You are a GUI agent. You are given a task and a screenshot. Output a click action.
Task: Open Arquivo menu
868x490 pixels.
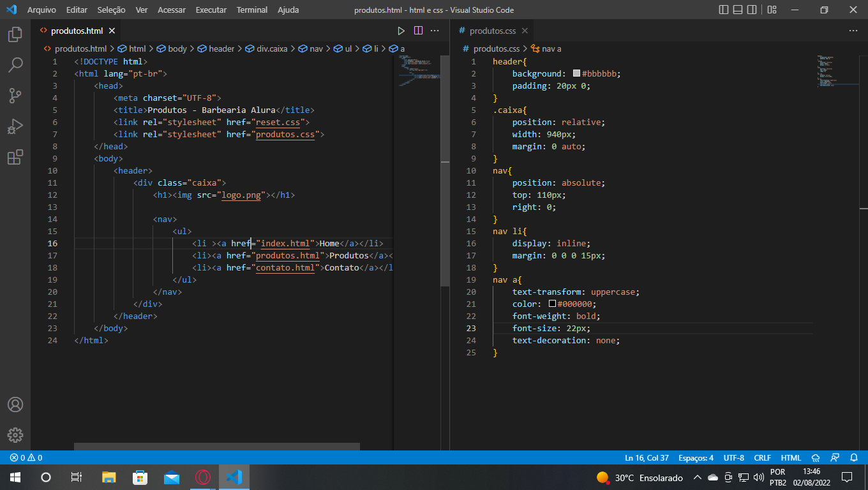[41, 10]
